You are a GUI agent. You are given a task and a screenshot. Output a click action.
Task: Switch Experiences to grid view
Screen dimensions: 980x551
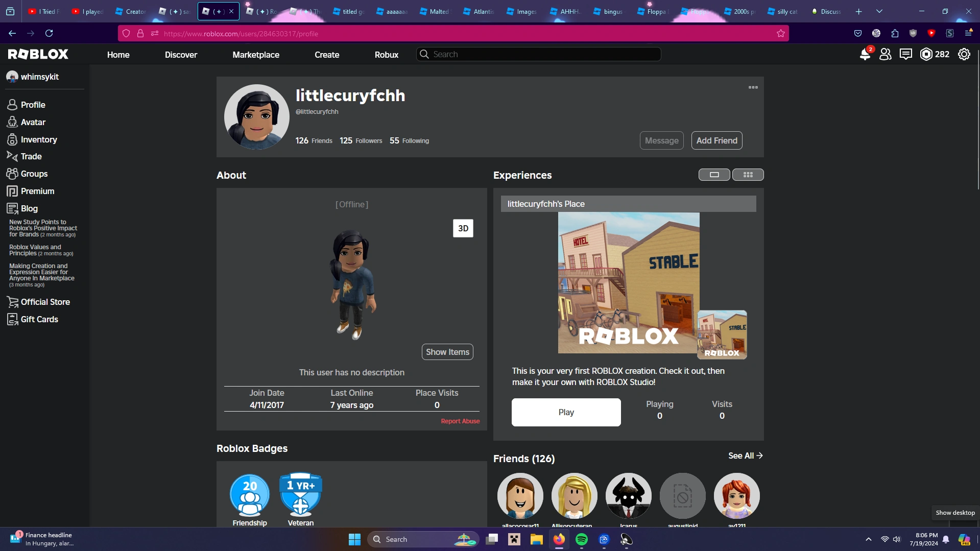(x=748, y=174)
